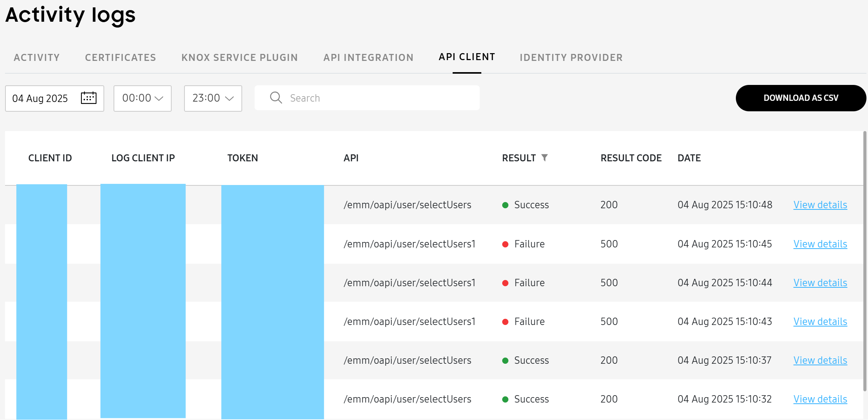
Task: Open the end time 23:00 dropdown
Action: (x=213, y=98)
